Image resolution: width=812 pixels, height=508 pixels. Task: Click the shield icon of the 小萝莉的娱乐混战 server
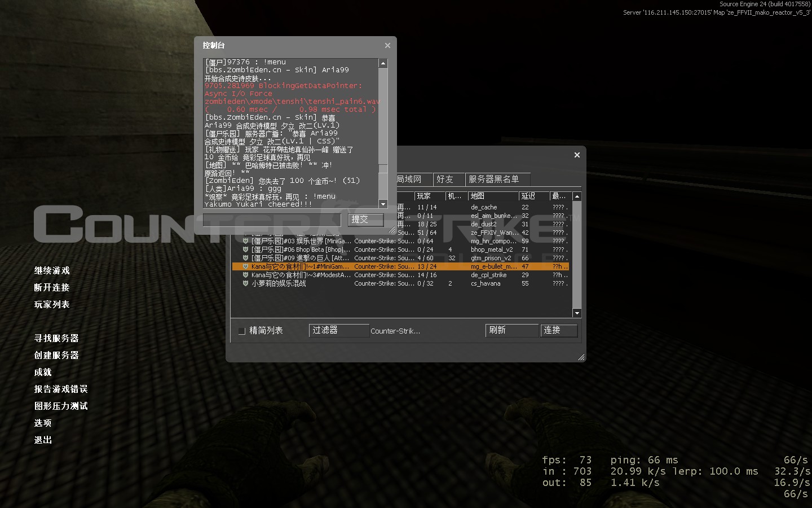245,283
